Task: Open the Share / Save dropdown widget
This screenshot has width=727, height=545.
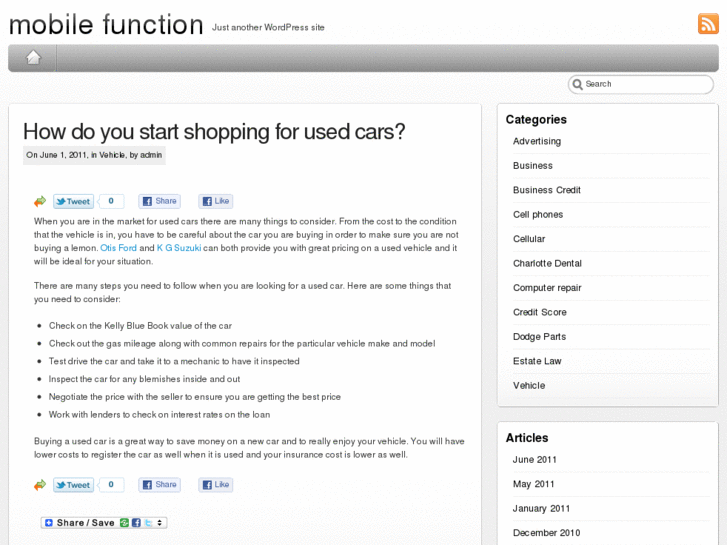Action: pyautogui.click(x=103, y=523)
